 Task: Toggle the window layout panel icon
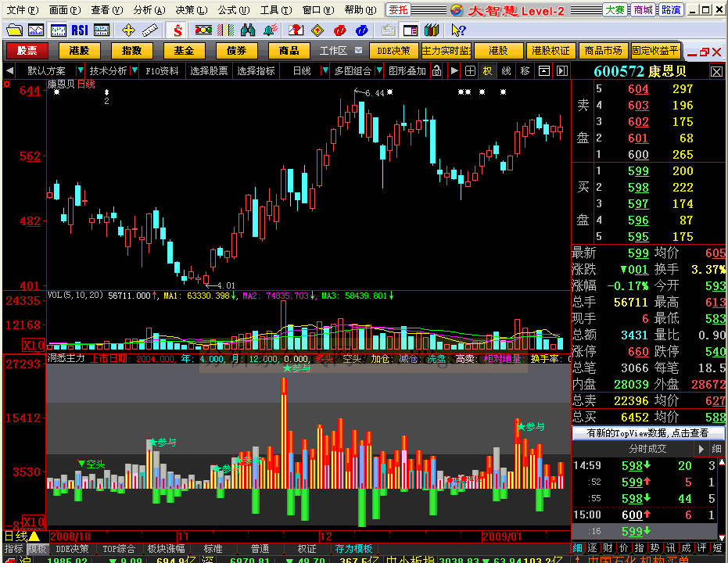411,30
